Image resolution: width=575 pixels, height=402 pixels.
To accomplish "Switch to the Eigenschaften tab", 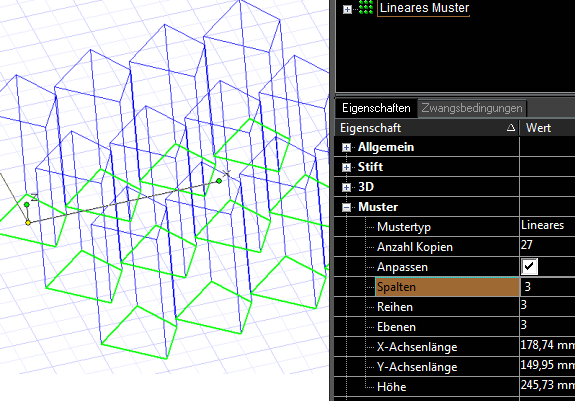I will pyautogui.click(x=376, y=108).
